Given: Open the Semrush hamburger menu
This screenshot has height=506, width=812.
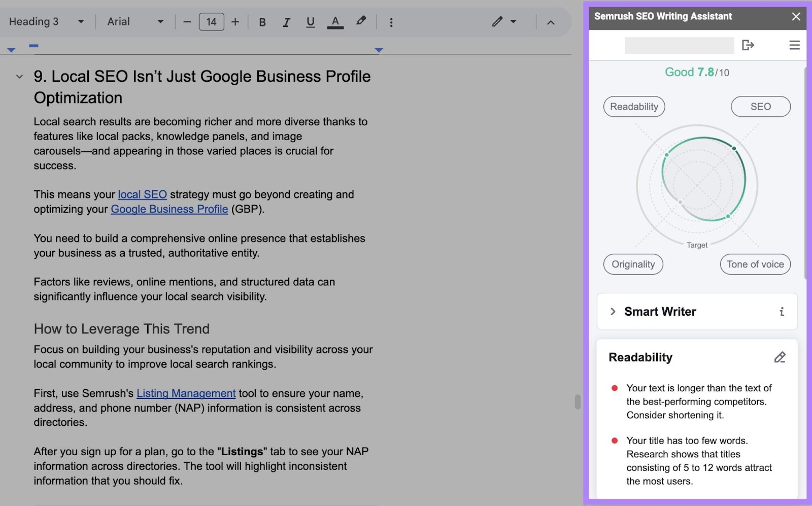Looking at the screenshot, I should [794, 45].
